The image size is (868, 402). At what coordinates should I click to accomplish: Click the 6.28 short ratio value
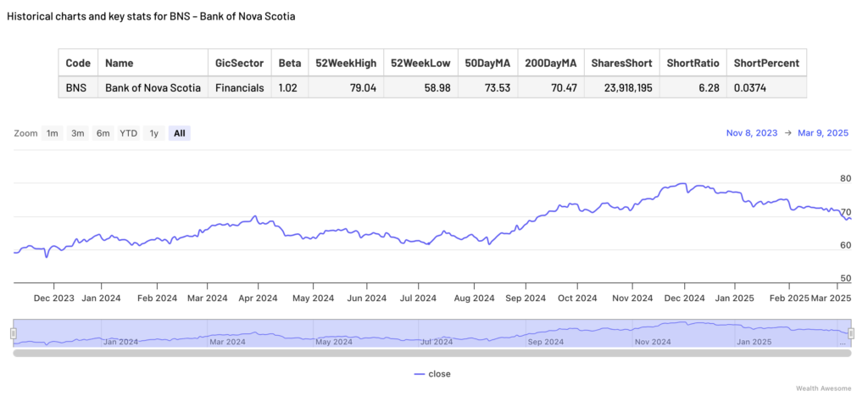tap(693, 87)
